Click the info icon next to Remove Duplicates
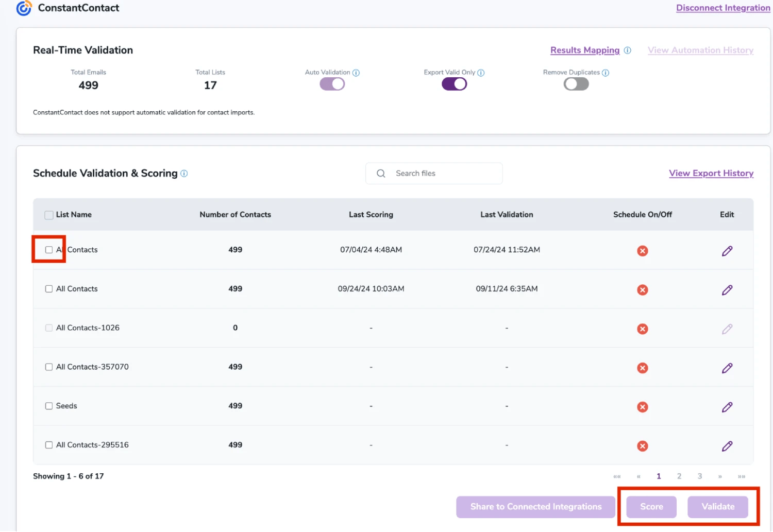 (605, 73)
